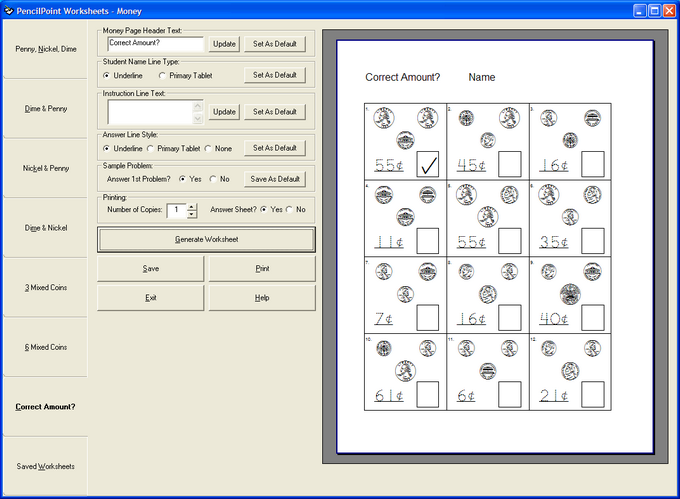
Task: Click the empty answer box in problem 2
Action: tap(511, 163)
